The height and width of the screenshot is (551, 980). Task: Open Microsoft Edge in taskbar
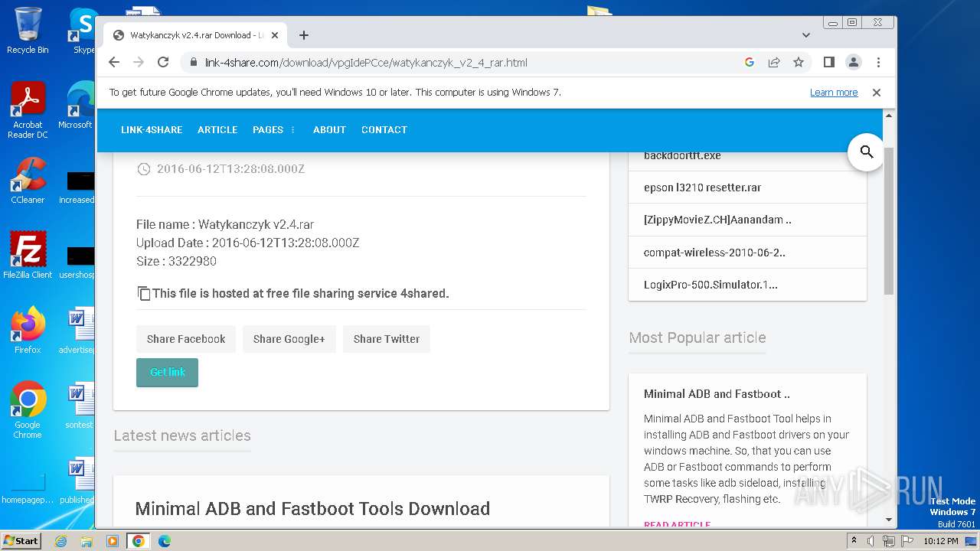[165, 541]
